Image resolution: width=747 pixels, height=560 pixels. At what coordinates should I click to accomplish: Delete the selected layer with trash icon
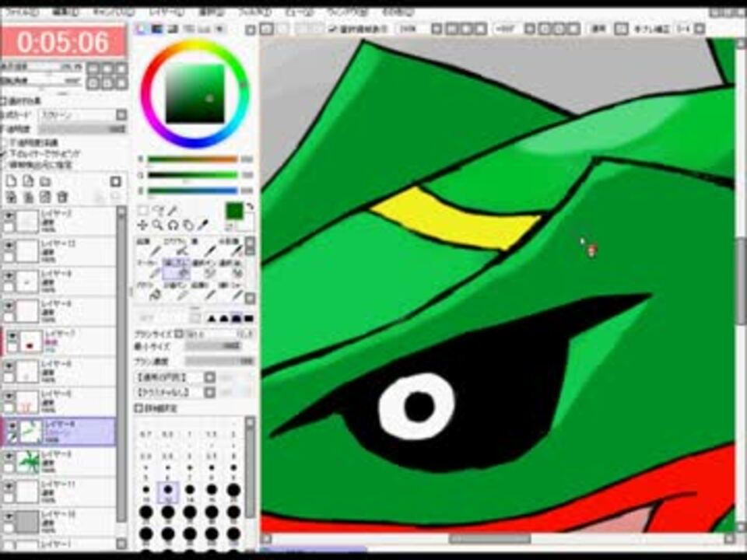[62, 197]
